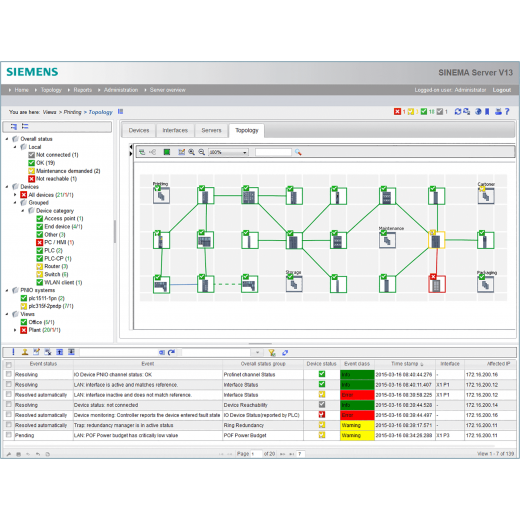
Task: Expand the Plant view tree node
Action: click(x=15, y=330)
